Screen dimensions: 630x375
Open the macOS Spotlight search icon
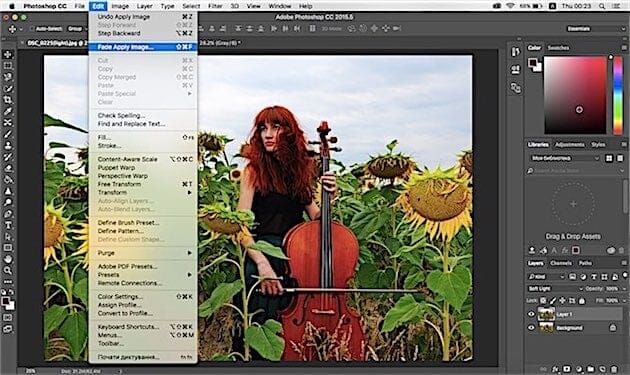tap(601, 6)
